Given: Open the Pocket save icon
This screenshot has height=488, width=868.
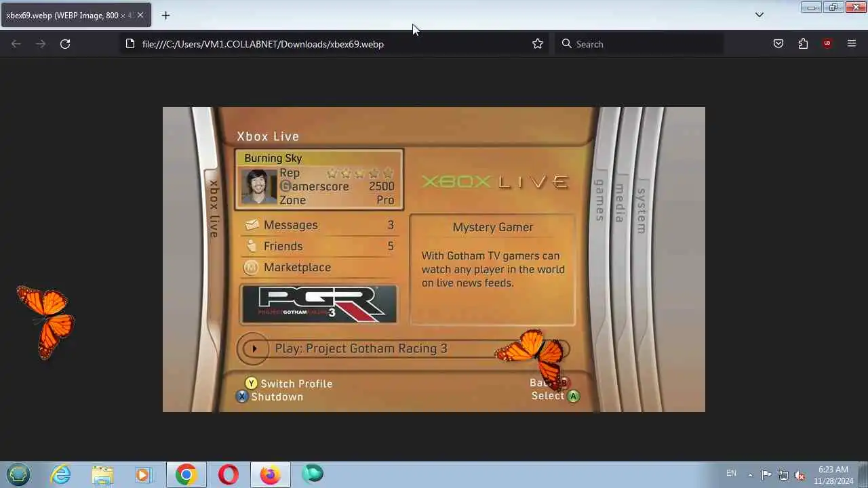Looking at the screenshot, I should (x=778, y=44).
